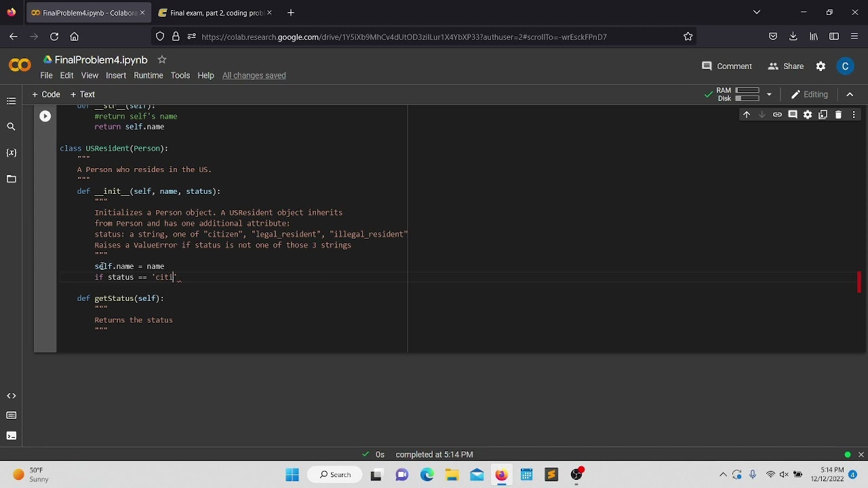This screenshot has width=868, height=488.
Task: Open the Firefox library icon
Action: click(x=814, y=37)
